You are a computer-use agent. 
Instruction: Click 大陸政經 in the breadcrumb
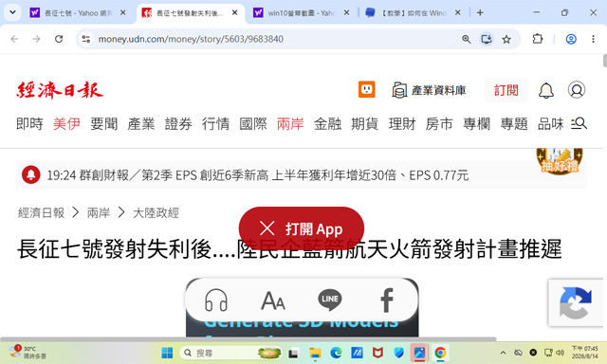[156, 212]
